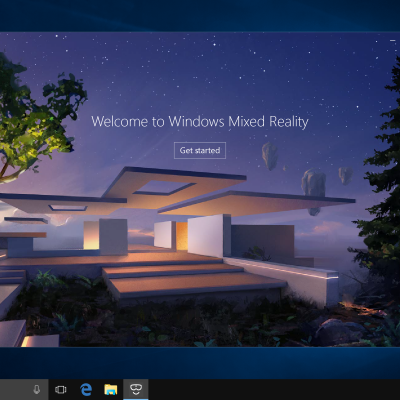Screen dimensions: 400x400
Task: Select the Mixed Reality Portal taskbar icon
Action: 136,389
